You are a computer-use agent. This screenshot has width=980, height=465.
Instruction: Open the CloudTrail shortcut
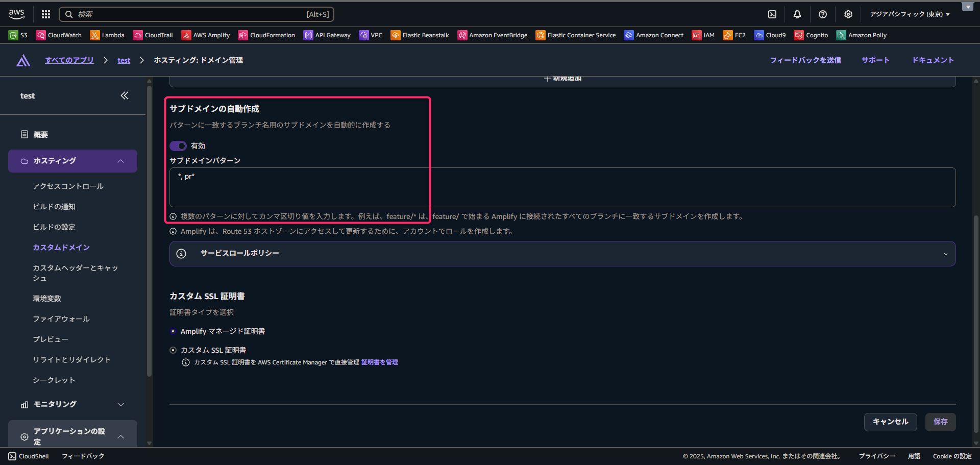[x=153, y=35]
